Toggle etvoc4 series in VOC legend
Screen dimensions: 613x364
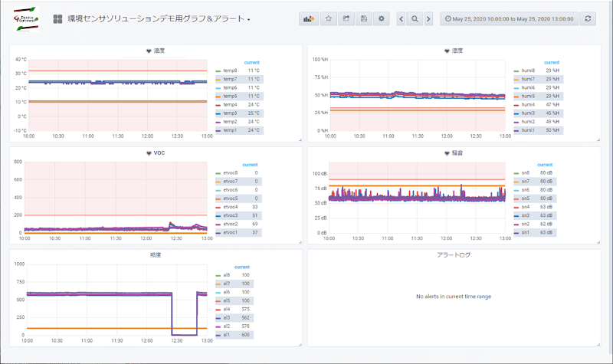pos(231,207)
